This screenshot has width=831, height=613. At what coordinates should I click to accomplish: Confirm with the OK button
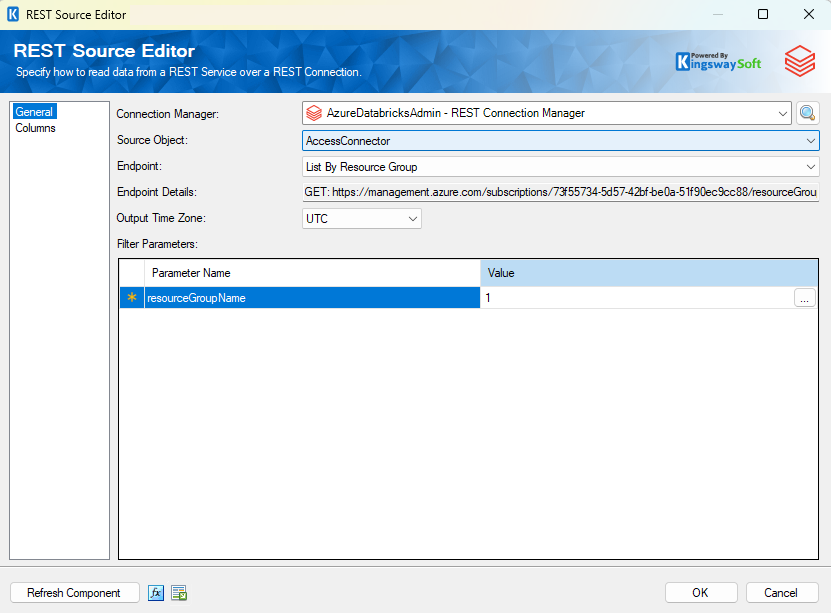pyautogui.click(x=701, y=593)
